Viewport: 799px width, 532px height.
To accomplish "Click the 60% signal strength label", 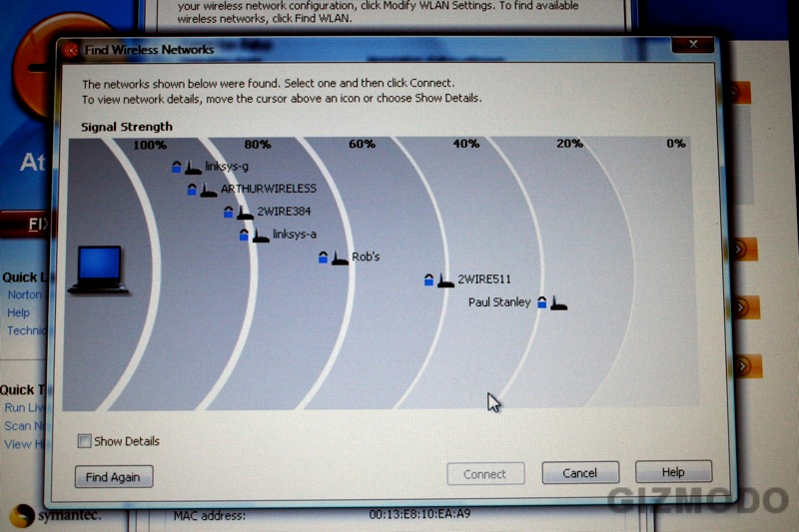I will coord(362,144).
